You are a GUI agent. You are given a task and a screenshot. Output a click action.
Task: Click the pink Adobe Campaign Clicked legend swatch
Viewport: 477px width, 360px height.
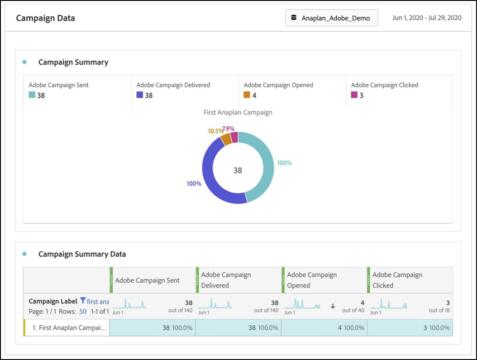(354, 95)
